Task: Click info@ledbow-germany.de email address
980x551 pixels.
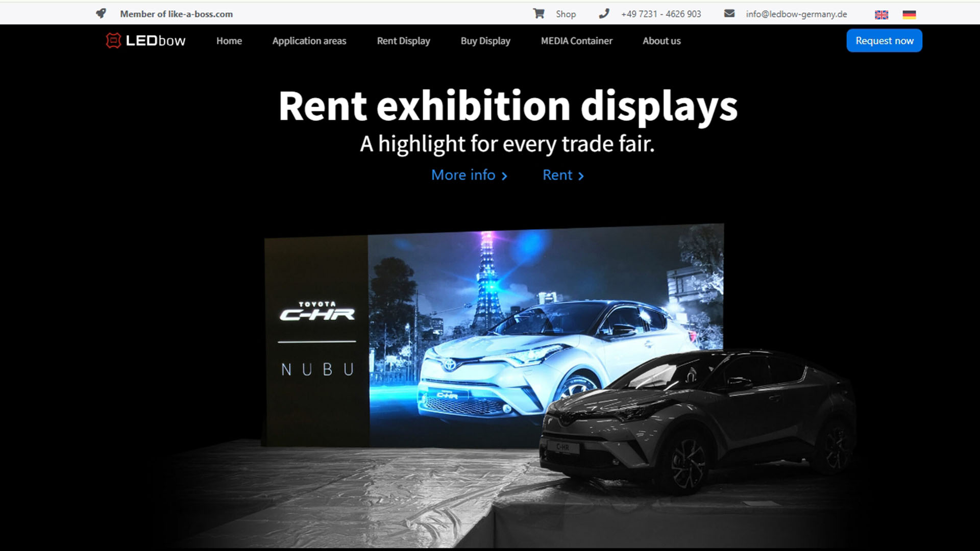Action: pos(796,14)
